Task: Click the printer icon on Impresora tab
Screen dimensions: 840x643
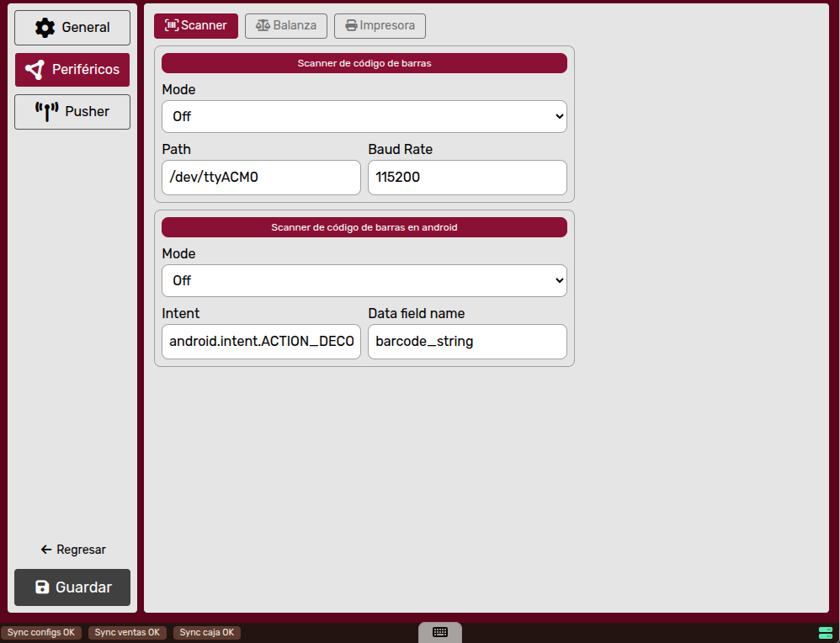Action: (x=351, y=26)
